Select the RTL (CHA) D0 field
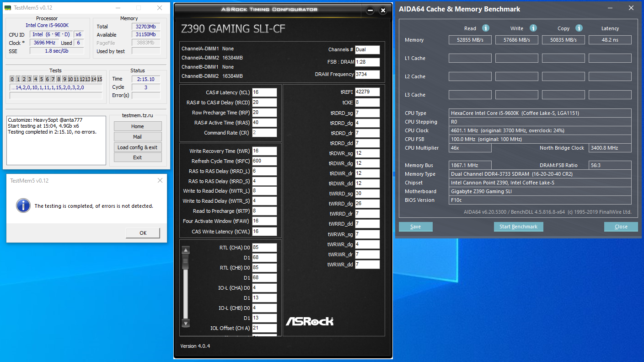Screen dimensions: 644x362 click(264, 248)
